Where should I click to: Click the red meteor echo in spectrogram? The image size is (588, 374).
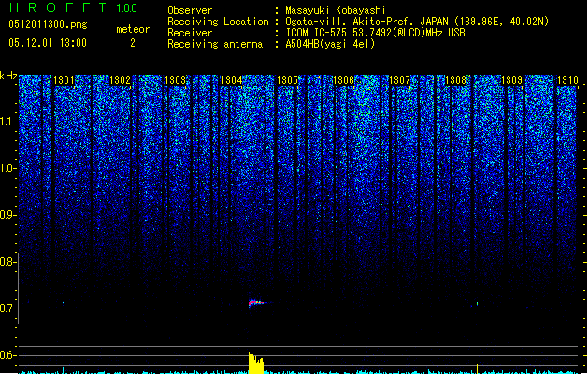(x=256, y=303)
